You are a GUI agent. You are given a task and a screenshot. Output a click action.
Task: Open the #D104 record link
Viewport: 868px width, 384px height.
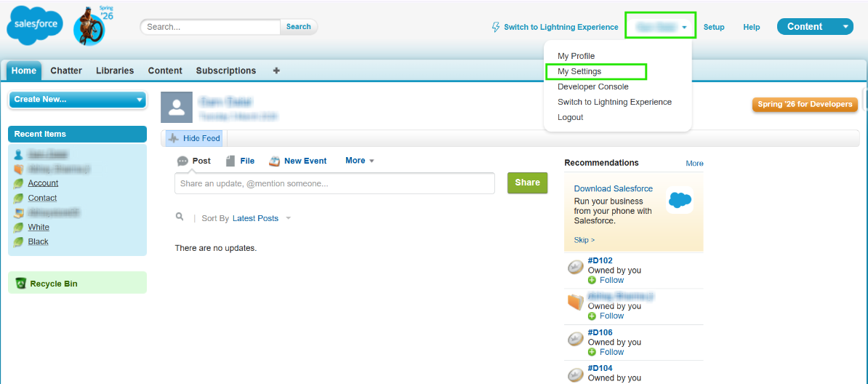click(600, 368)
